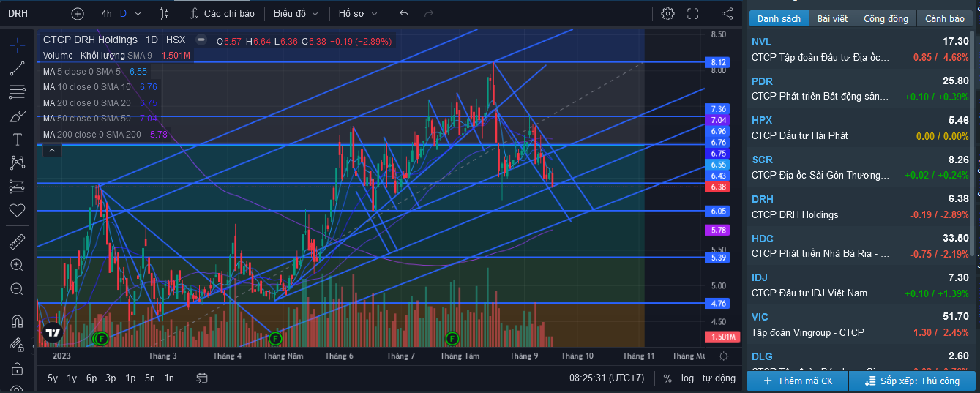Set the chart range to 5y
This screenshot has height=393, width=980.
pos(53,378)
